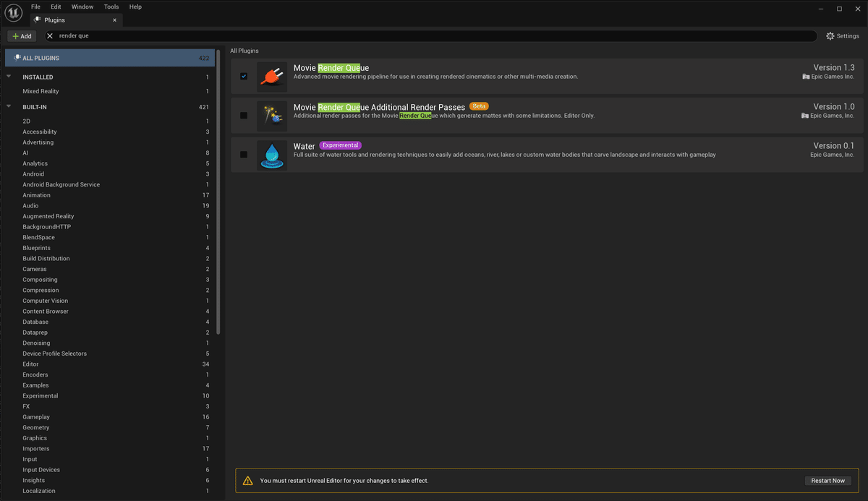Select the Editor category

click(x=110, y=364)
